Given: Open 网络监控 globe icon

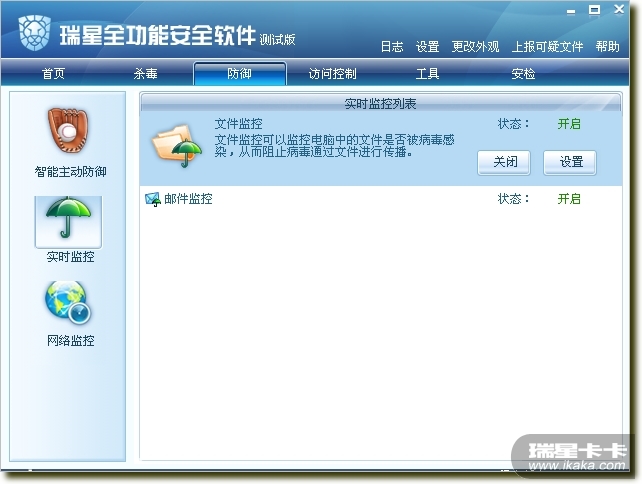Looking at the screenshot, I should tap(68, 302).
